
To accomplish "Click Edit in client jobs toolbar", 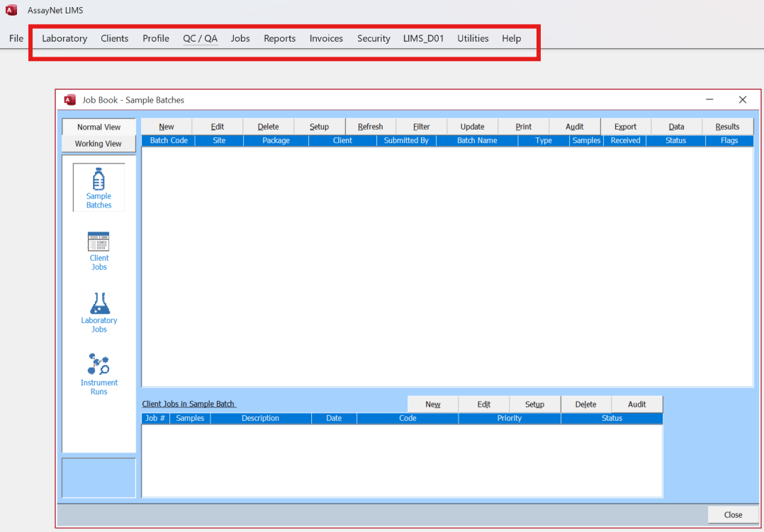I will point(484,404).
